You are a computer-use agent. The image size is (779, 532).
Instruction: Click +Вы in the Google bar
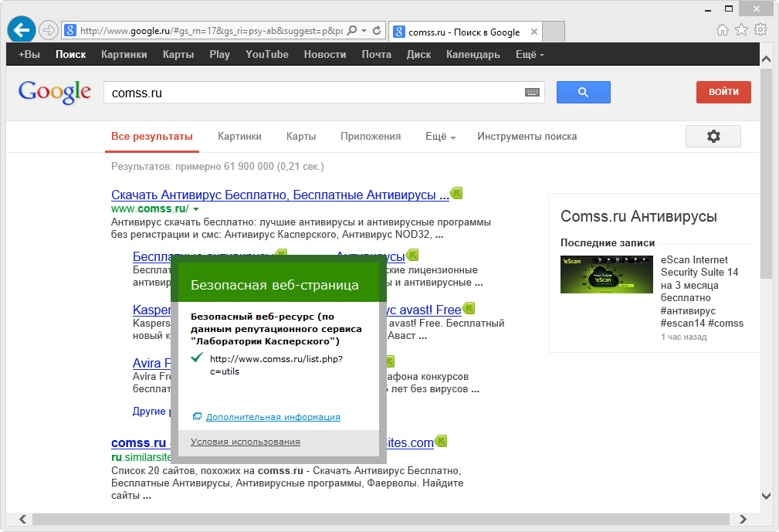pos(29,54)
